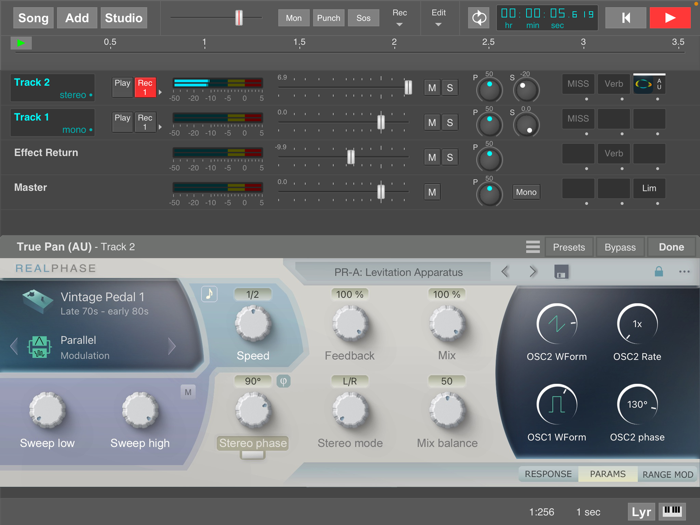700x525 pixels.
Task: Open the plugin hamburger menu icon
Action: click(533, 247)
